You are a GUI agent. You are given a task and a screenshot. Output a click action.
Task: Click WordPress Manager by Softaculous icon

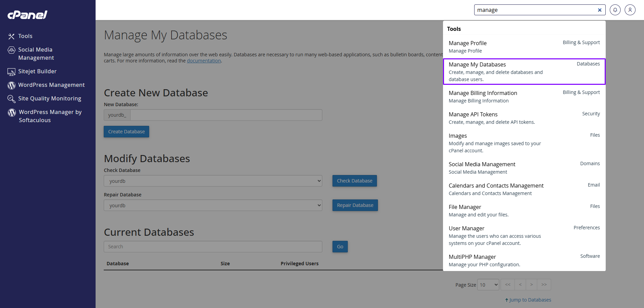coord(12,112)
